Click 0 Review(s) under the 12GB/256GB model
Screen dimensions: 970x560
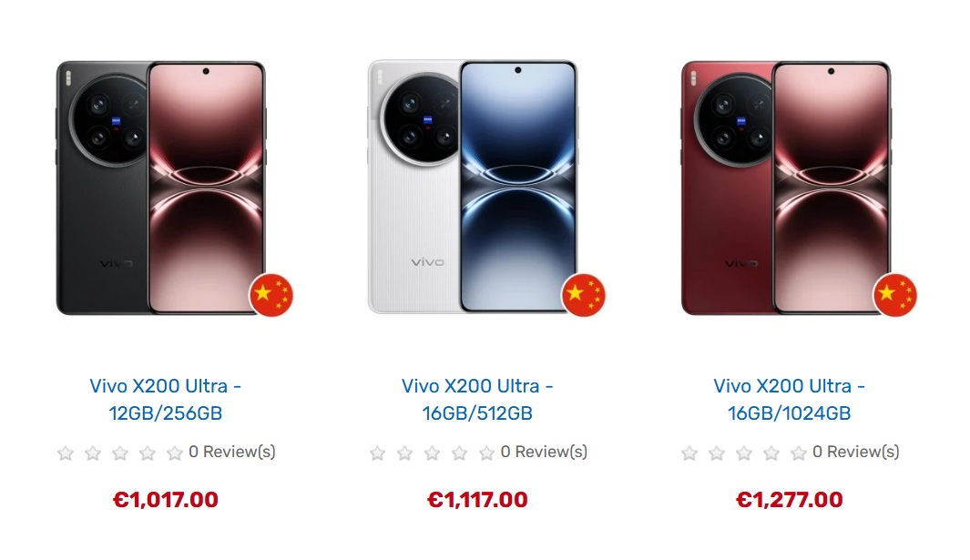(x=232, y=453)
